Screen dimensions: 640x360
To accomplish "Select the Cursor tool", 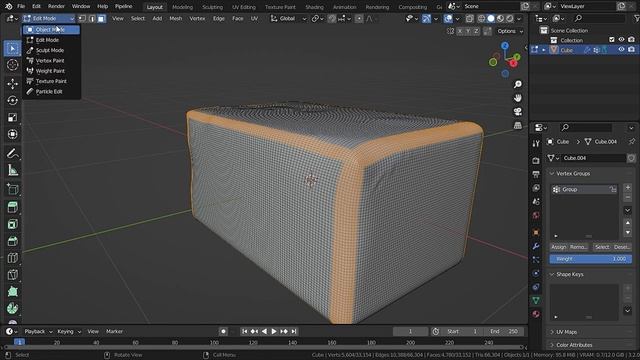I will tap(12, 64).
